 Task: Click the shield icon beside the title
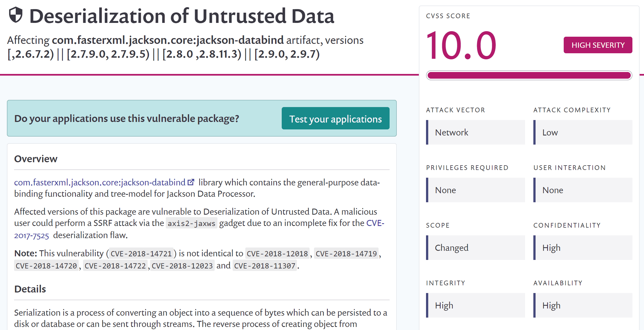tap(15, 15)
